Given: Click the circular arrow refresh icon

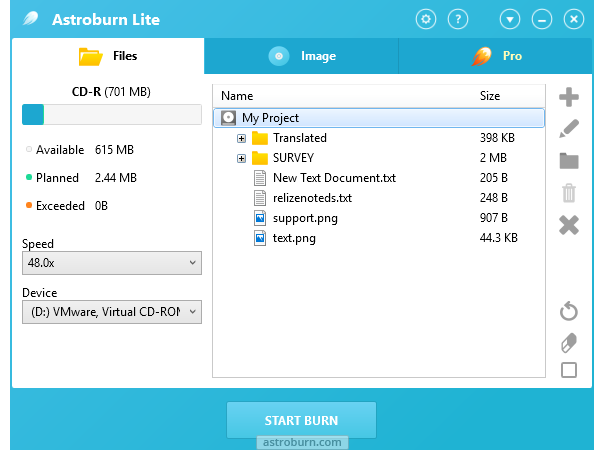Looking at the screenshot, I should pyautogui.click(x=569, y=312).
